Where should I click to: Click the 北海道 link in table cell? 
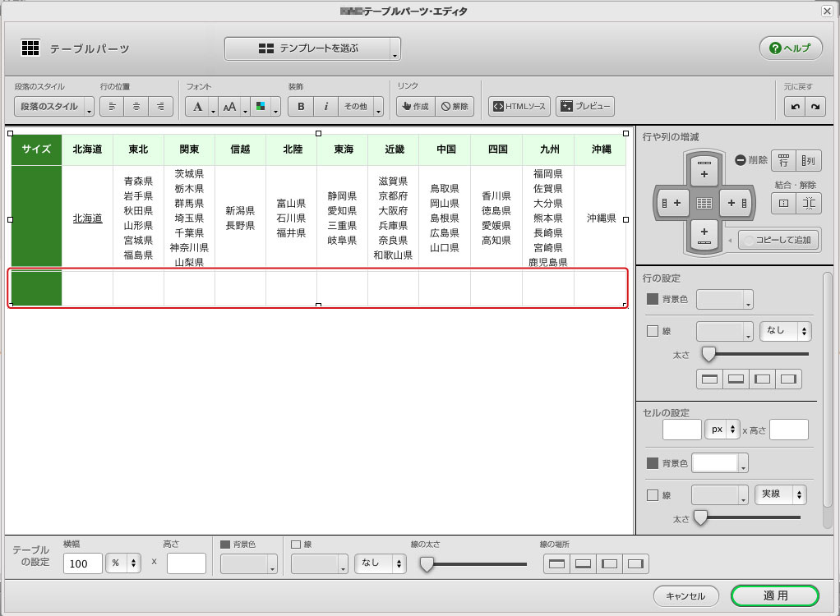point(87,218)
